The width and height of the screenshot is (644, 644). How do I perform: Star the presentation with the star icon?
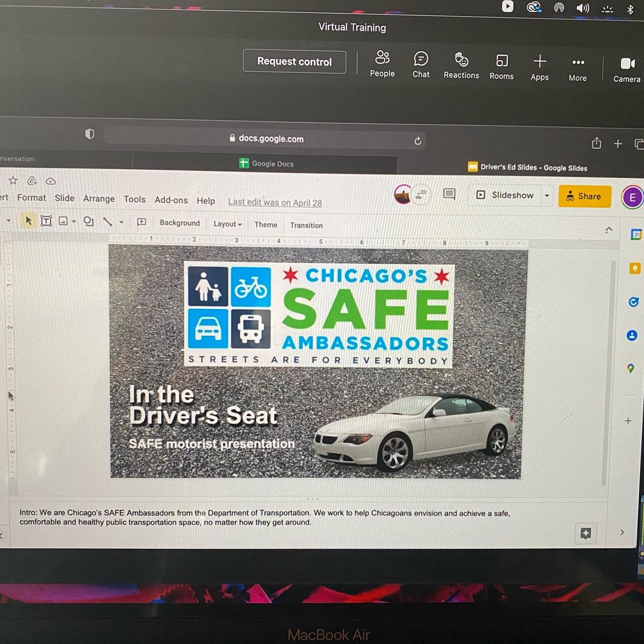[x=13, y=181]
